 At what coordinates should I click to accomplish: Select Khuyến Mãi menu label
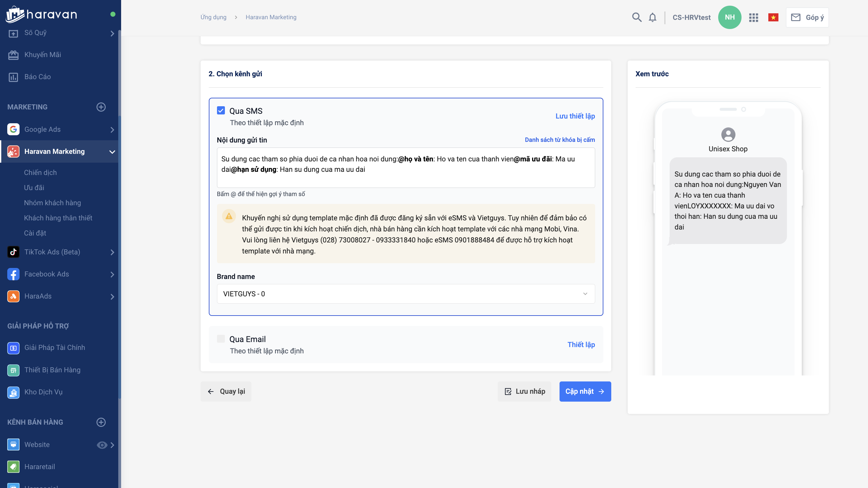(x=43, y=55)
